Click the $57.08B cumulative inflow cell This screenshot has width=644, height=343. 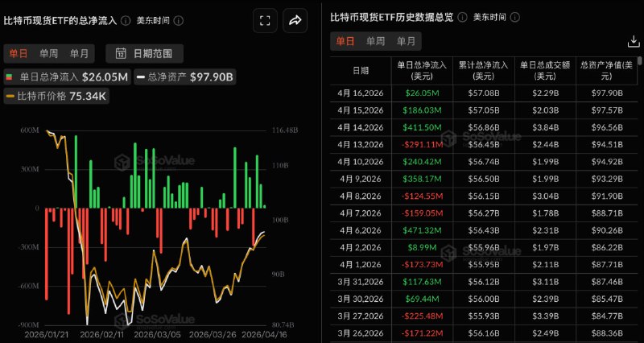(x=484, y=93)
